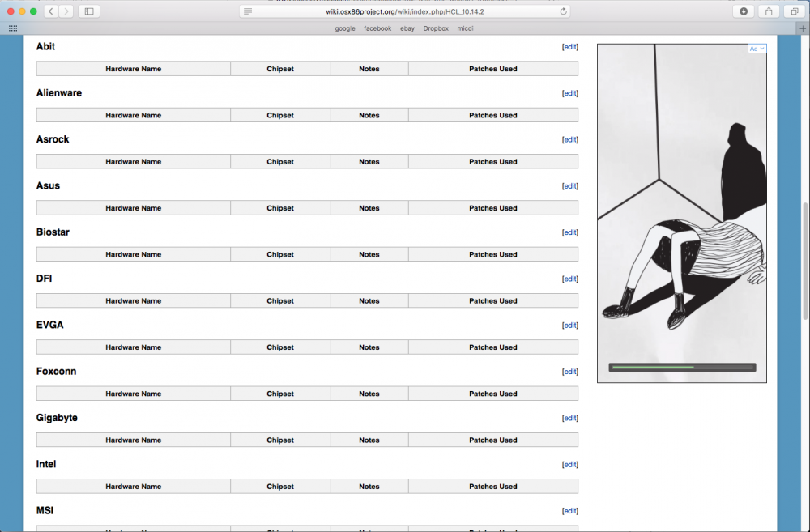Screen dimensions: 810x532
Task: Click Notes header in Asrock table
Action: pos(369,162)
